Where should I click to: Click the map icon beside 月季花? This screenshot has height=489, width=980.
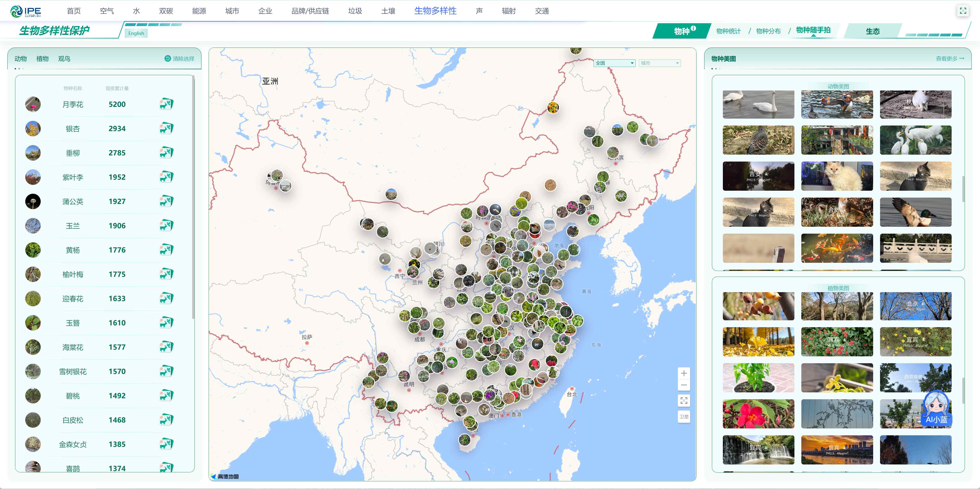click(166, 104)
